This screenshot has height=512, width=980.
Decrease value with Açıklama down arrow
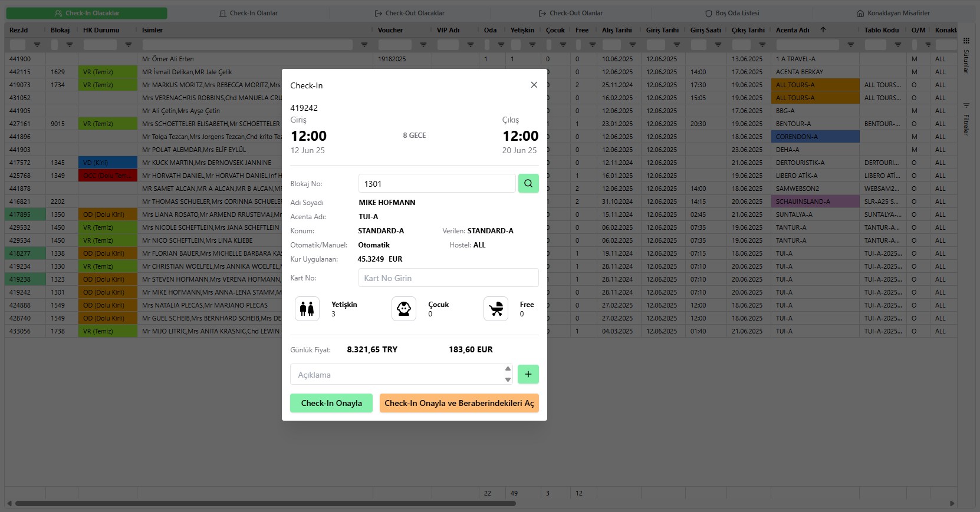tap(508, 380)
